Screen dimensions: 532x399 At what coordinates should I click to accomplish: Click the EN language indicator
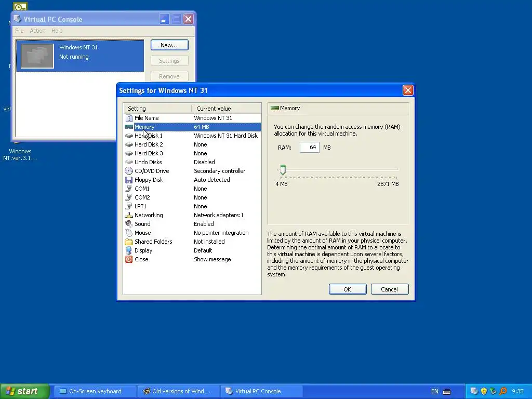[x=435, y=392]
